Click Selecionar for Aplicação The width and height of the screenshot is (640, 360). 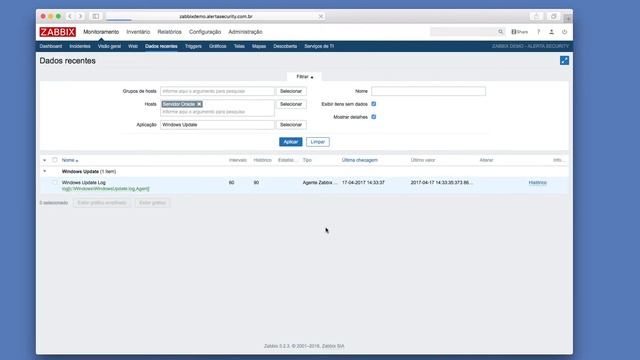click(291, 124)
